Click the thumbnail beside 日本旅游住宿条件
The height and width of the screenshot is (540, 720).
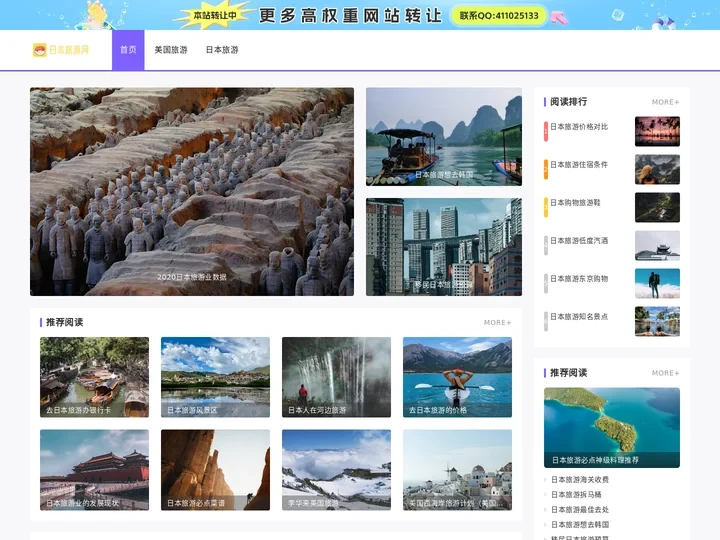click(x=658, y=169)
